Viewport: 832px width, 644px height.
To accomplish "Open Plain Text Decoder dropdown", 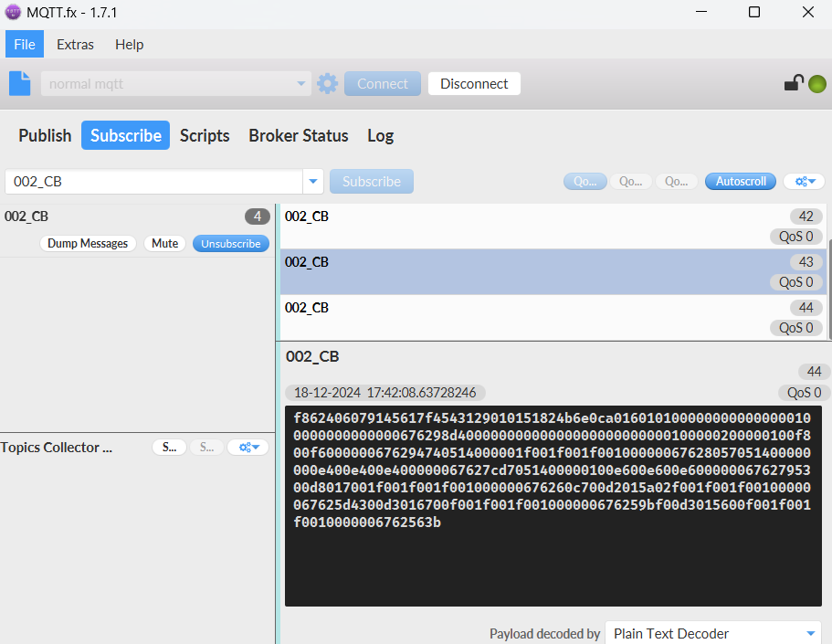I will pos(713,633).
